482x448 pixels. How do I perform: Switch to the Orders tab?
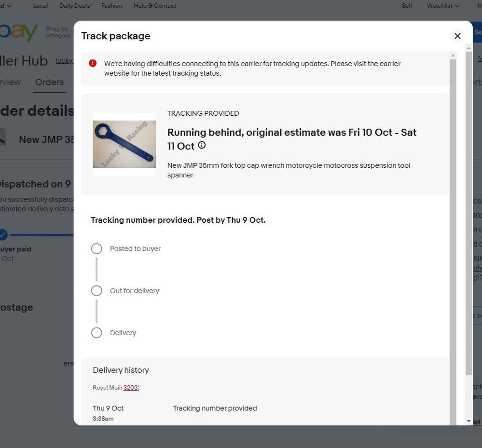point(49,82)
